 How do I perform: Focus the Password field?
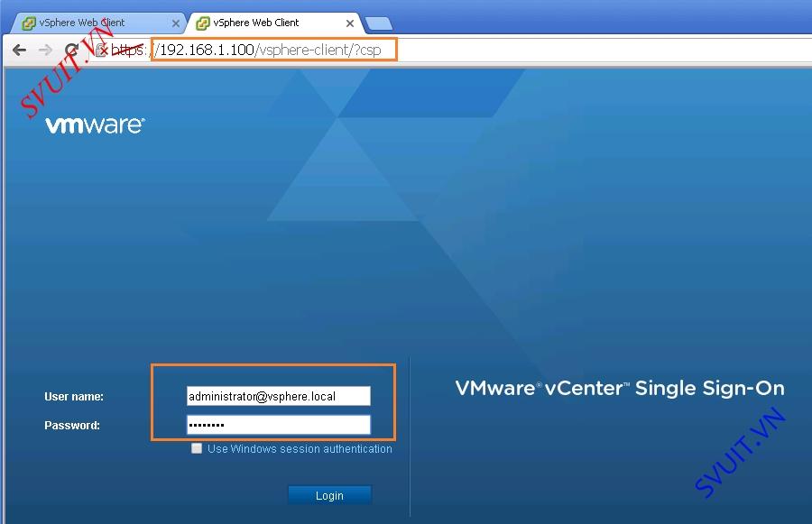278,425
